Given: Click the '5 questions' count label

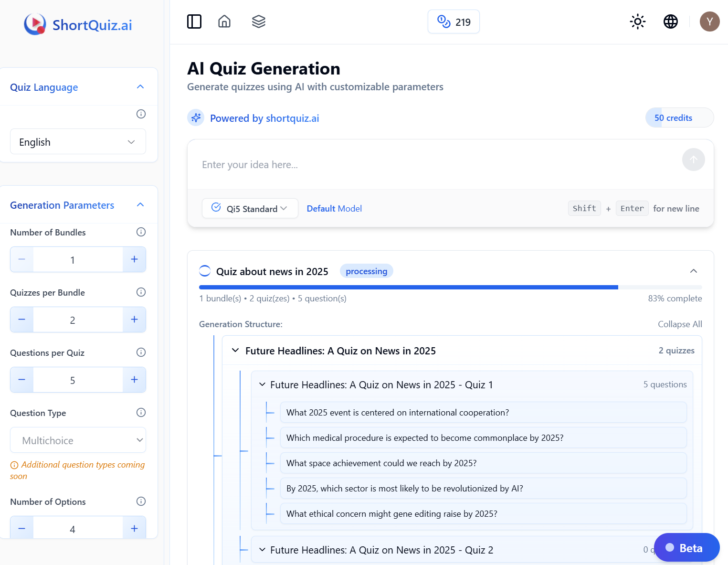Looking at the screenshot, I should [665, 384].
